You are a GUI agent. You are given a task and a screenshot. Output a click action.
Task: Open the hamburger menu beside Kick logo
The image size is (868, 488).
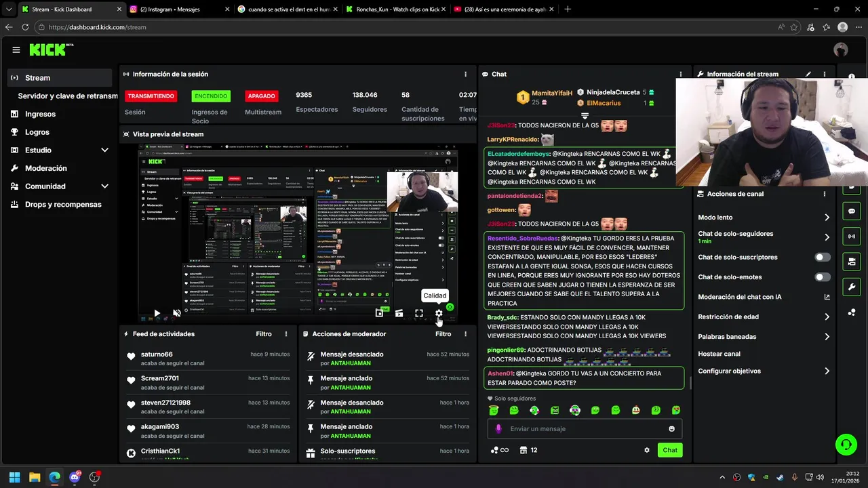click(16, 49)
